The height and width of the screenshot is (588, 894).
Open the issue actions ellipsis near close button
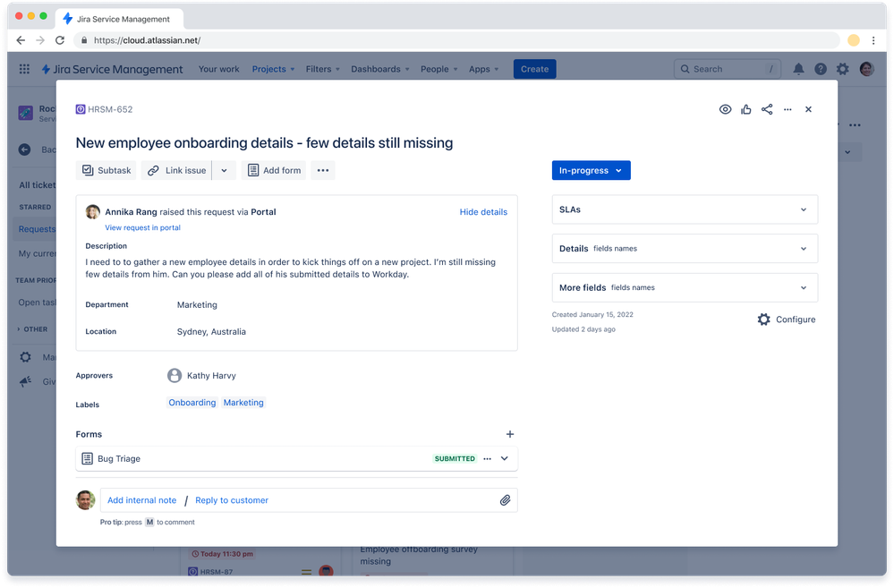[x=788, y=109]
